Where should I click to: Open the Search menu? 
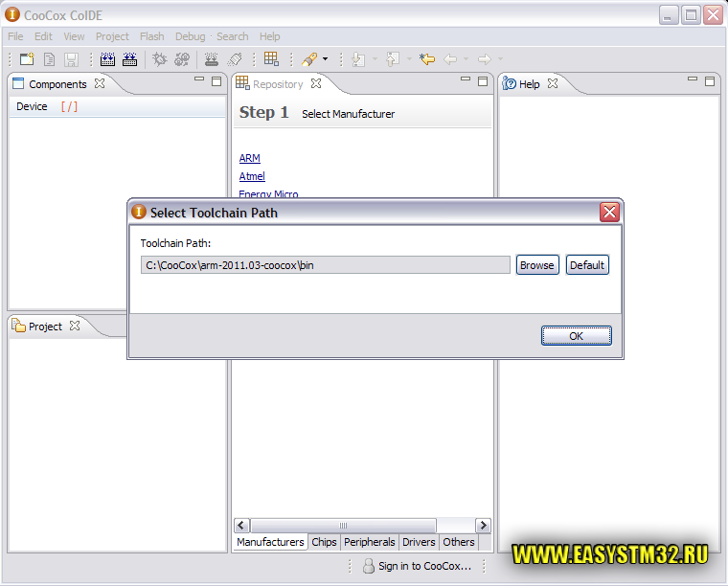click(232, 36)
